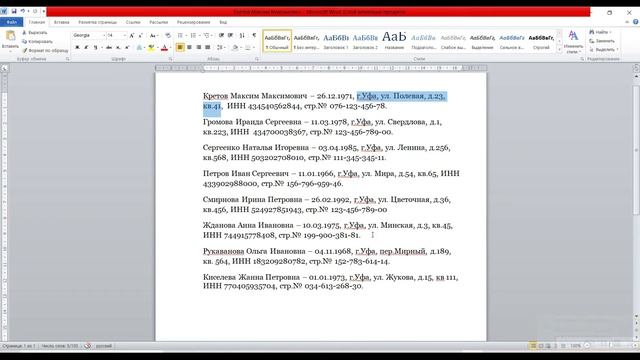Open the Paragraph dialog launcher
The width and height of the screenshot is (640, 360).
pyautogui.click(x=257, y=59)
